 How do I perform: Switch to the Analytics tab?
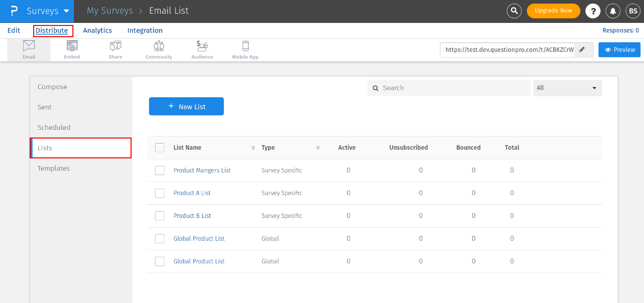(x=97, y=31)
